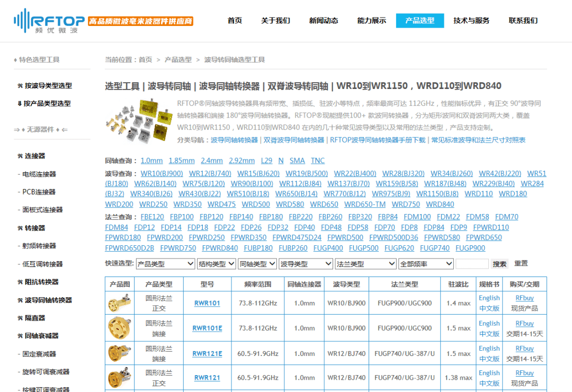Viewport: 572px width, 392px height.
Task: Open the RWR101 product thumbnail
Action: (120, 303)
